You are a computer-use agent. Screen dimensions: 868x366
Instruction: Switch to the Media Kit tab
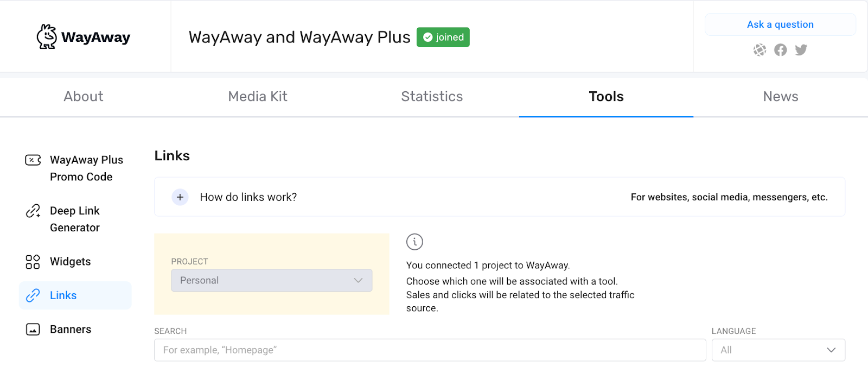[x=258, y=97]
